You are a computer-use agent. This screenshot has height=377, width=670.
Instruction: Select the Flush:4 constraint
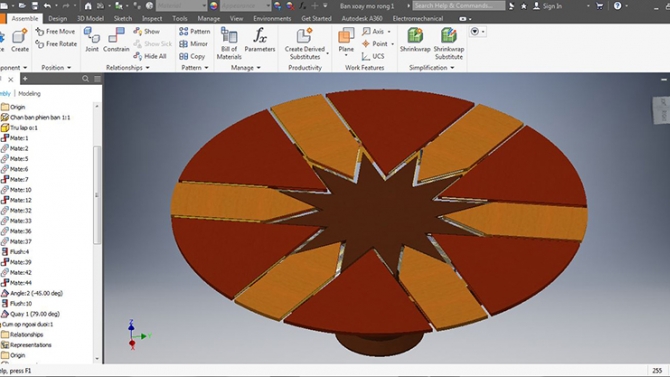pos(15,252)
